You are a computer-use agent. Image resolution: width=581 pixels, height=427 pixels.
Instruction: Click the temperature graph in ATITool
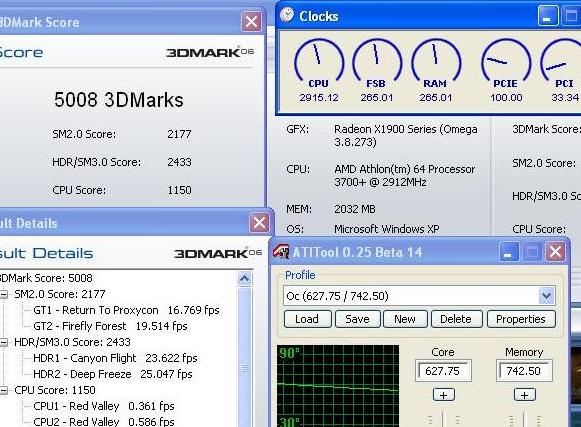pos(338,386)
